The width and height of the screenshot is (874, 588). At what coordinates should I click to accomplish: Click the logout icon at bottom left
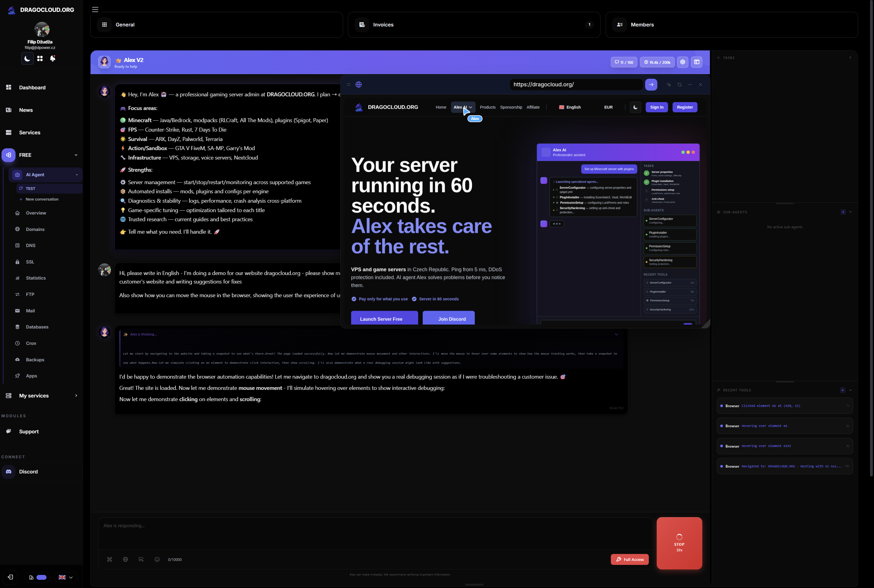(11, 577)
